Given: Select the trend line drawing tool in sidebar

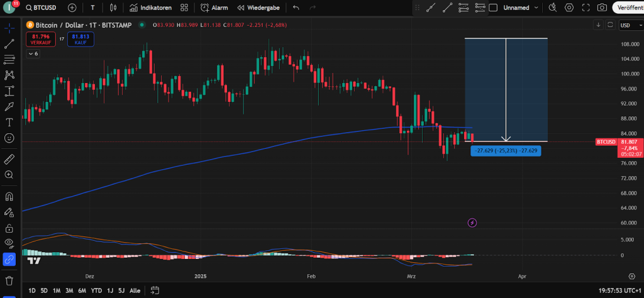Looking at the screenshot, I should coord(9,44).
